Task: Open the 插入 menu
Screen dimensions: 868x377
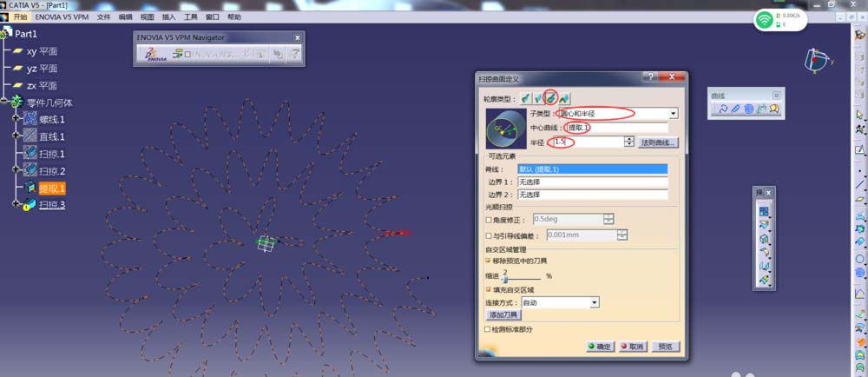Action: 169,17
